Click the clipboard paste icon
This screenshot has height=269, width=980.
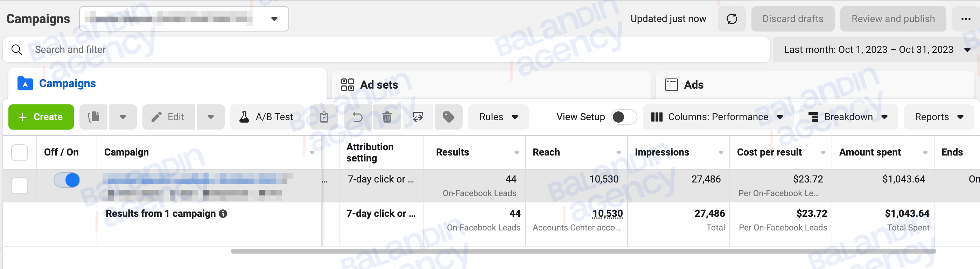(x=324, y=117)
